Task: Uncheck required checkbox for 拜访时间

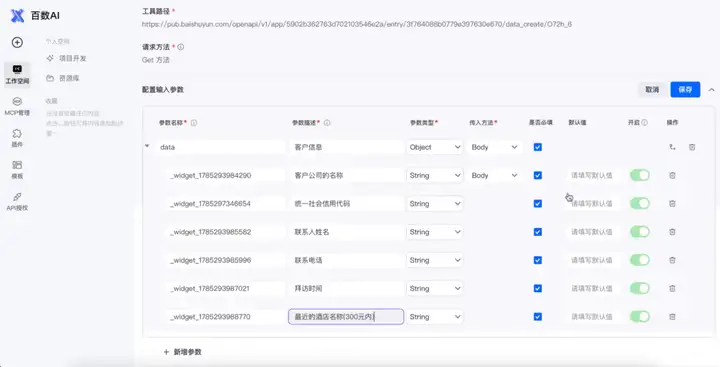Action: pyautogui.click(x=538, y=288)
